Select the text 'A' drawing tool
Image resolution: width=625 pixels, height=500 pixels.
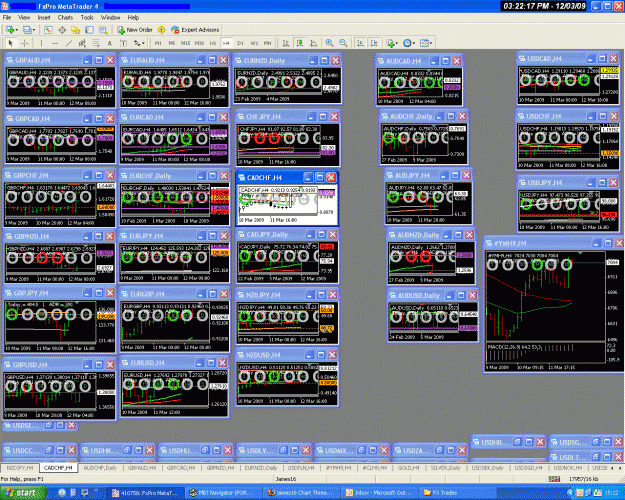click(x=109, y=43)
